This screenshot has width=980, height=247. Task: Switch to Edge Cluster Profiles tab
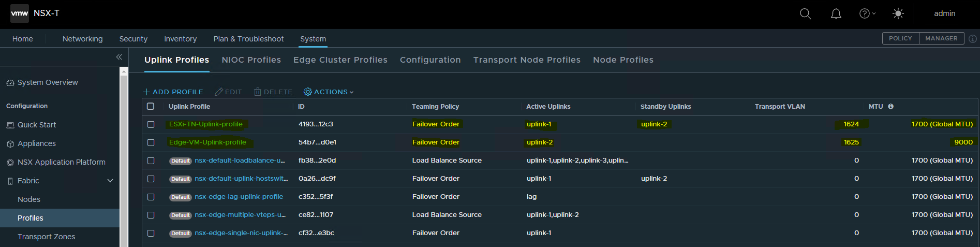[340, 60]
